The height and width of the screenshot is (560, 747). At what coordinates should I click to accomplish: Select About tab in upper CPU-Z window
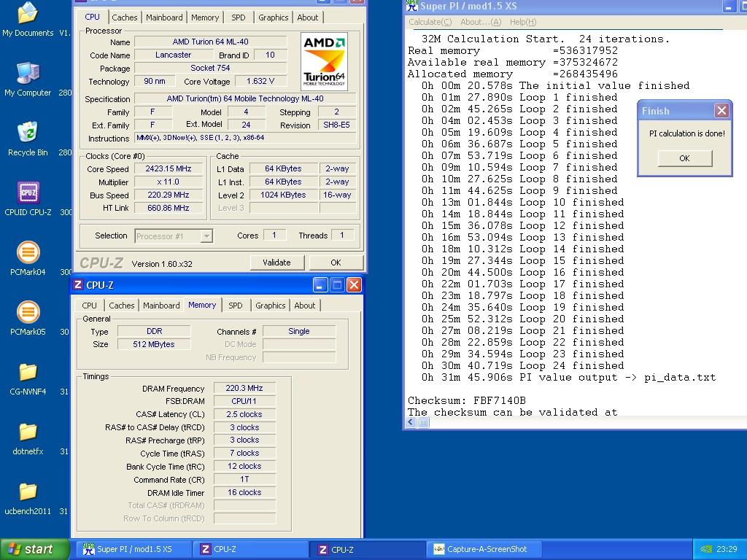coord(307,17)
